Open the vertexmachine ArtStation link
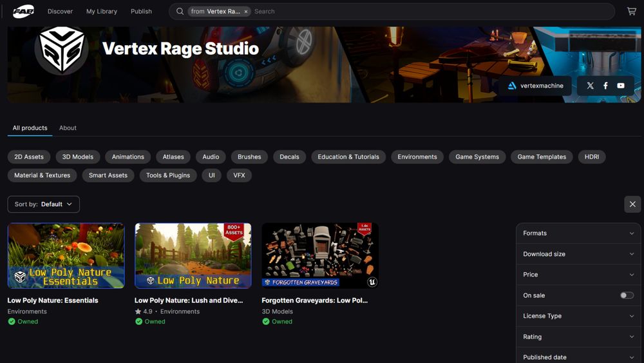 click(x=535, y=86)
